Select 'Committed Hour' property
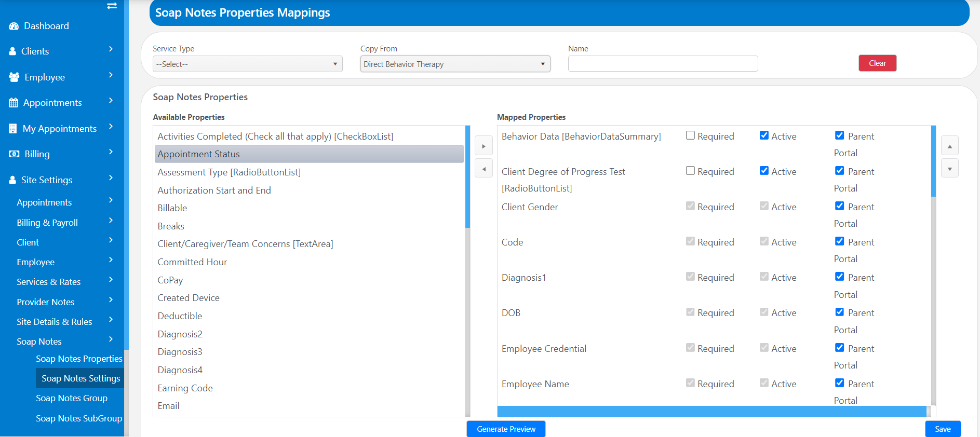Viewport: 980px width, 437px height. tap(309, 262)
